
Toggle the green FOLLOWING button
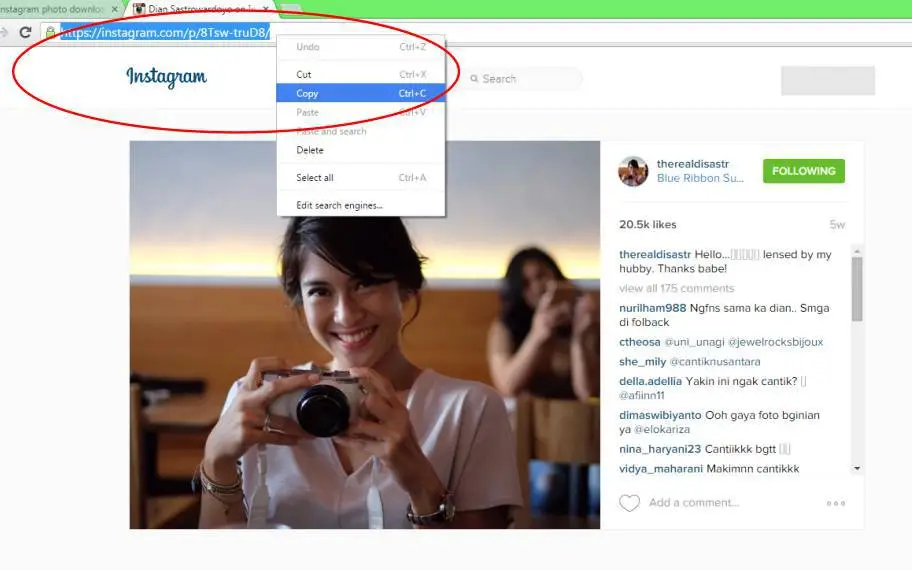coord(803,171)
